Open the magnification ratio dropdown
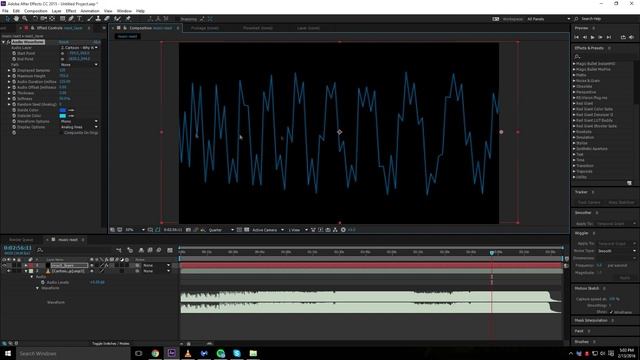The height and width of the screenshot is (360, 640). (x=135, y=230)
